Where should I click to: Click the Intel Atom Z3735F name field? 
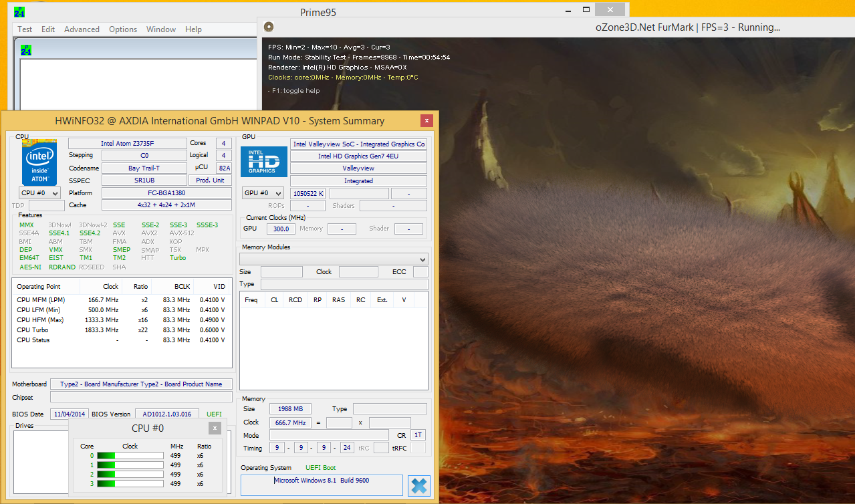coord(127,143)
